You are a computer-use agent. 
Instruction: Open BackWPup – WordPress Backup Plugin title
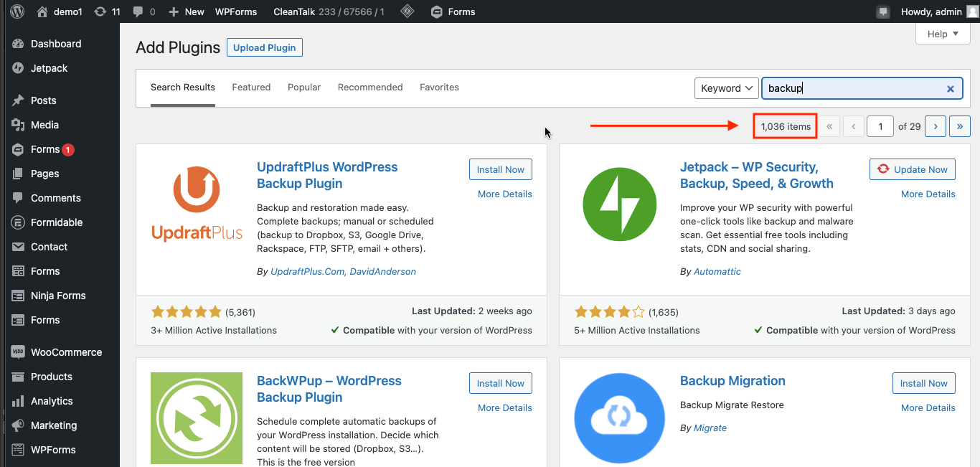(x=329, y=389)
